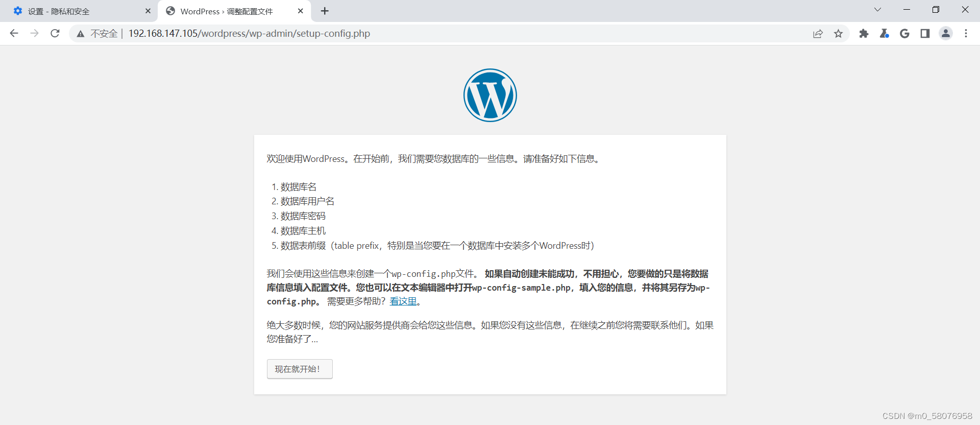980x425 pixels.
Task: Open the profile avatar menu
Action: coord(946,33)
